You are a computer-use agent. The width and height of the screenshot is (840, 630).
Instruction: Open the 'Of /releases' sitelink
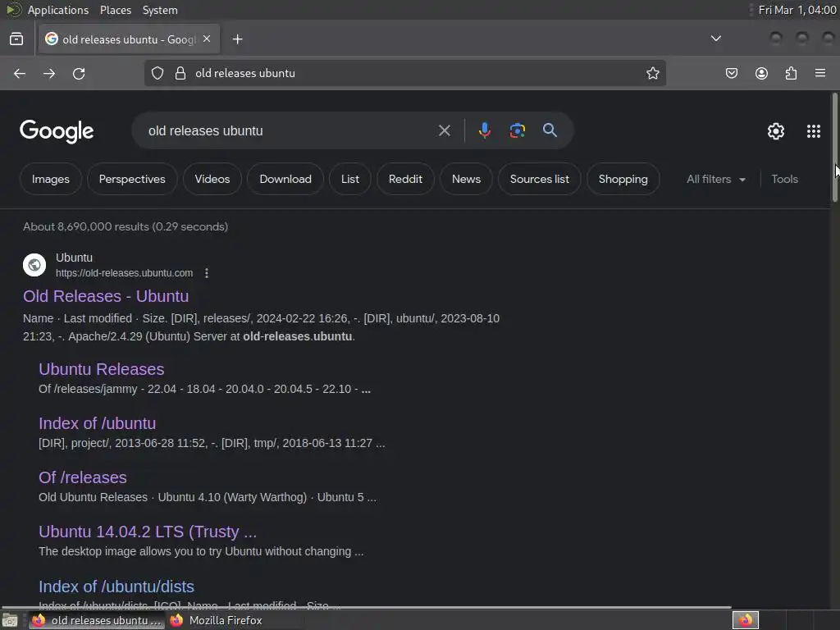(83, 477)
